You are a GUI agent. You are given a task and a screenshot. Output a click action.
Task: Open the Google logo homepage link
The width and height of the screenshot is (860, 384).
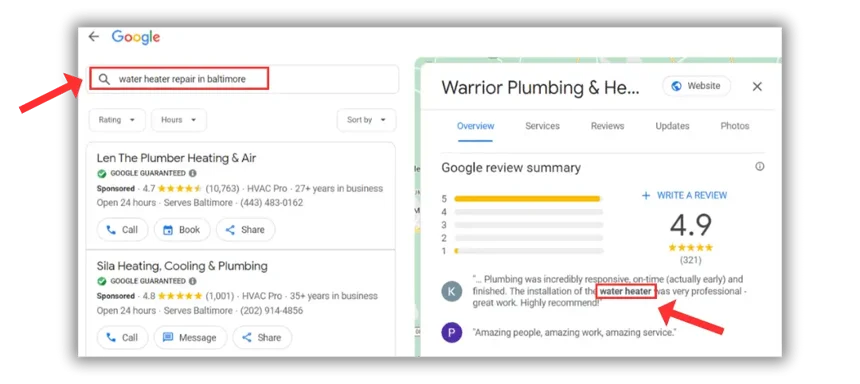(x=136, y=37)
